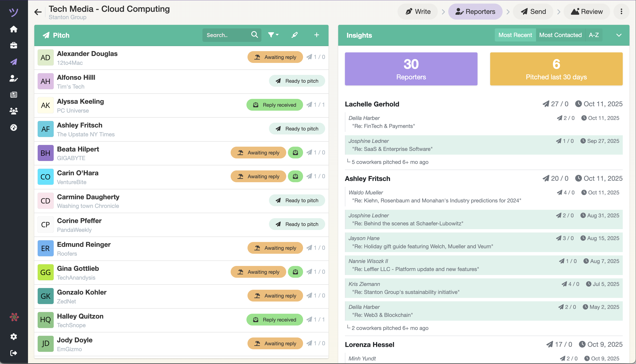
Task: Click green reply icon on Beata Hilpert row
Action: (295, 153)
